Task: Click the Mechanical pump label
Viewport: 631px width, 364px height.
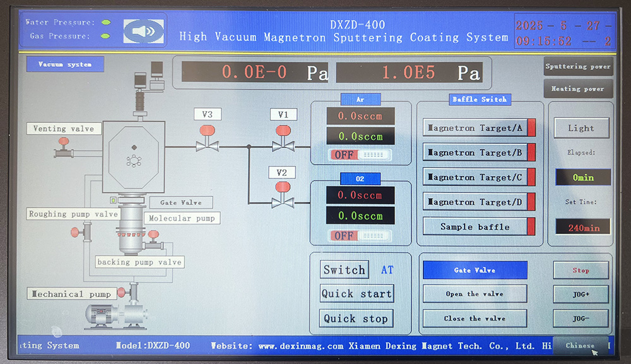Action: click(72, 293)
